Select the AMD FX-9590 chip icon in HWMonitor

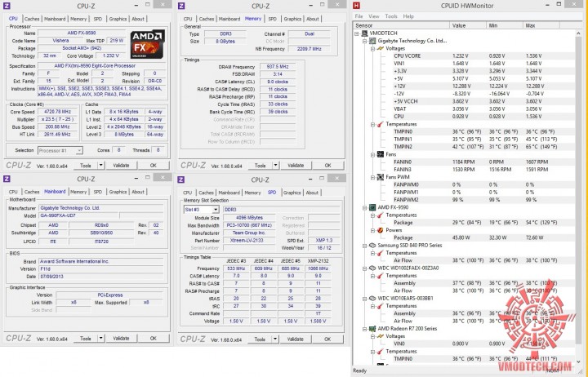pos(372,207)
